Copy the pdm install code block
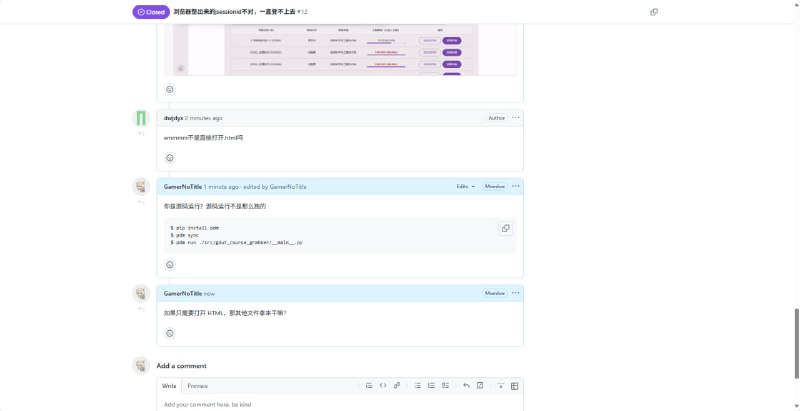 (505, 229)
